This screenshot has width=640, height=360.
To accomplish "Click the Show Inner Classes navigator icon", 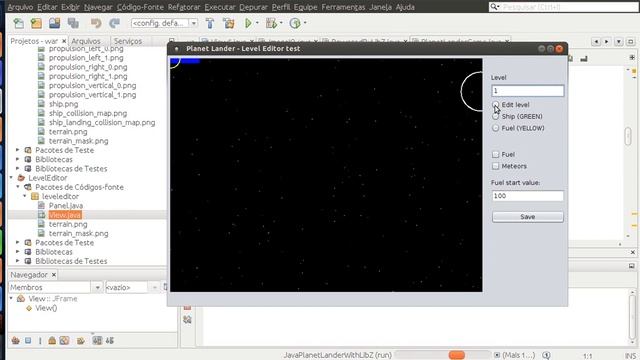I will pyautogui.click(x=64, y=340).
